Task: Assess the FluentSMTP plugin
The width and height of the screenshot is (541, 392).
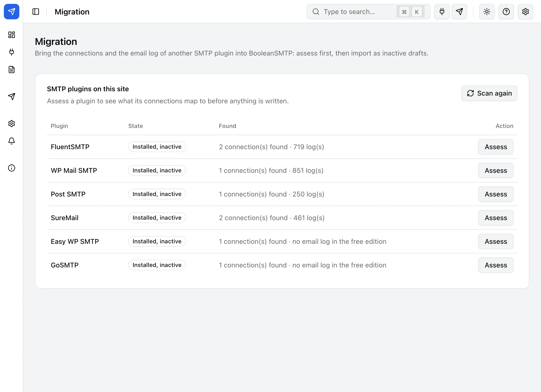Action: (x=496, y=147)
